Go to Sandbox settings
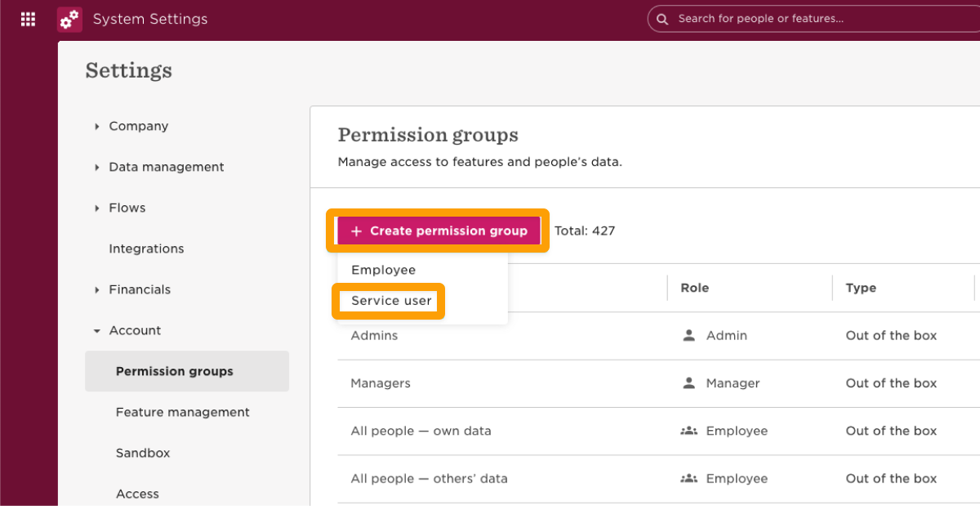Screen dimensions: 980x506 [143, 453]
